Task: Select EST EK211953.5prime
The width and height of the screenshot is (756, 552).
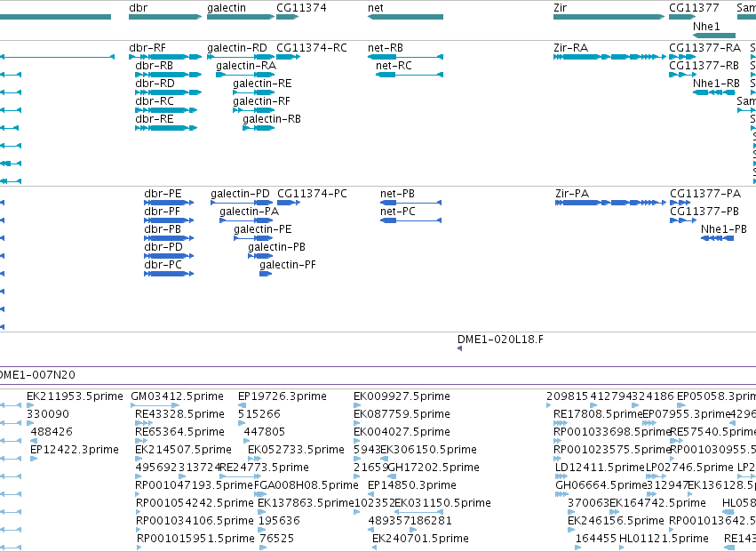Action: click(x=30, y=406)
